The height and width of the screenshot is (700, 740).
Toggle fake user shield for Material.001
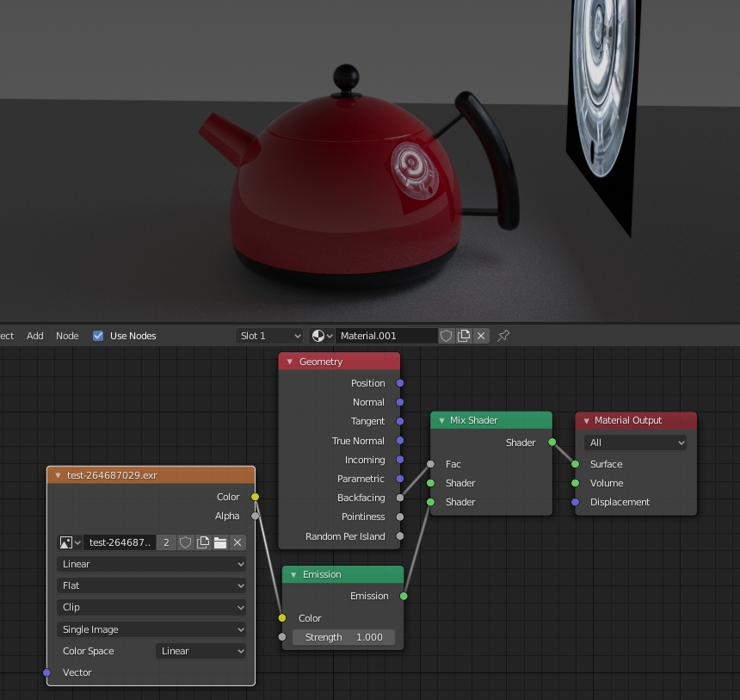pyautogui.click(x=446, y=336)
